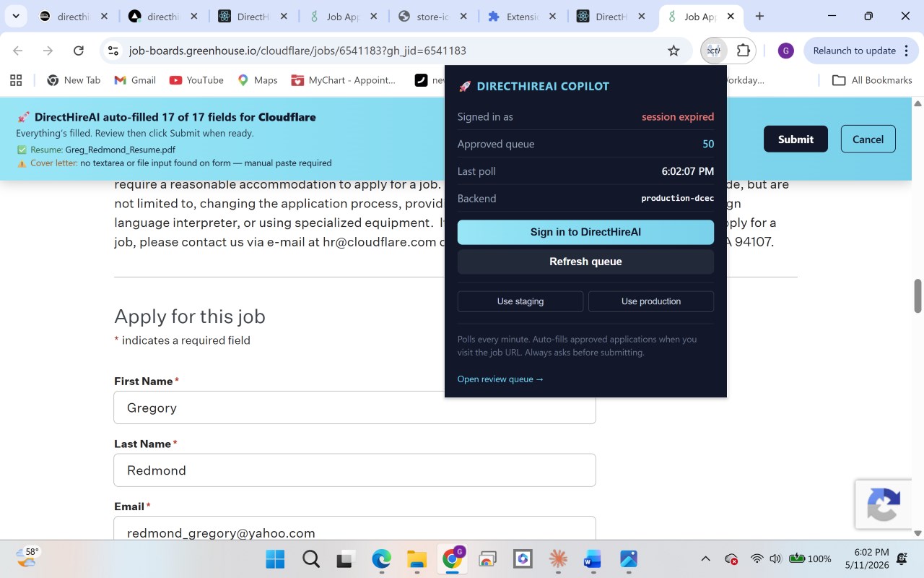Close the active Job App tab
924x578 pixels.
(x=731, y=16)
